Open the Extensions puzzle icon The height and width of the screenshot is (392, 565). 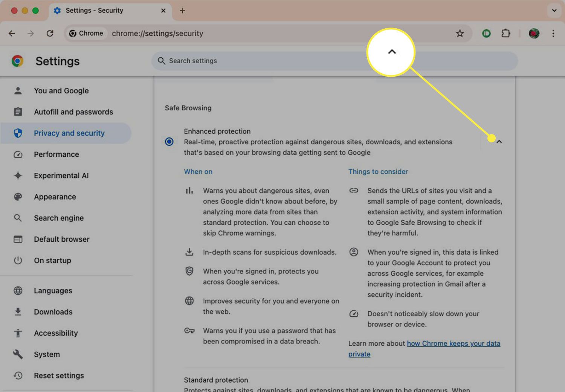coord(506,34)
